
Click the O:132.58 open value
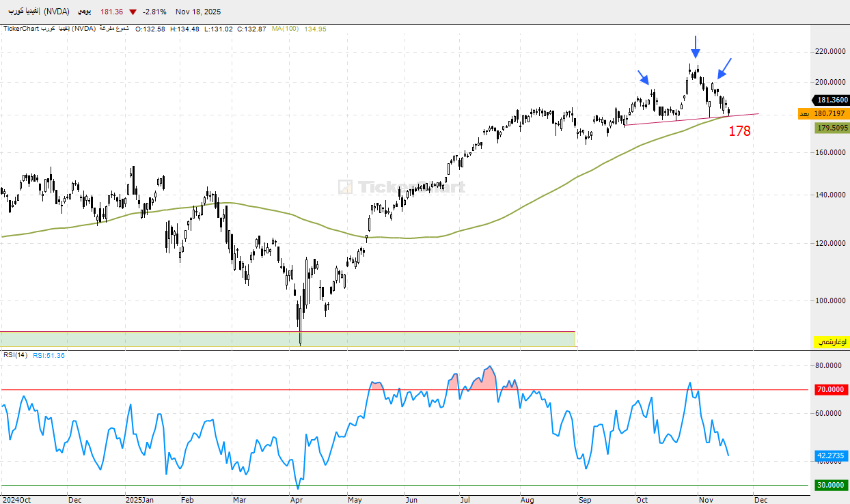151,29
